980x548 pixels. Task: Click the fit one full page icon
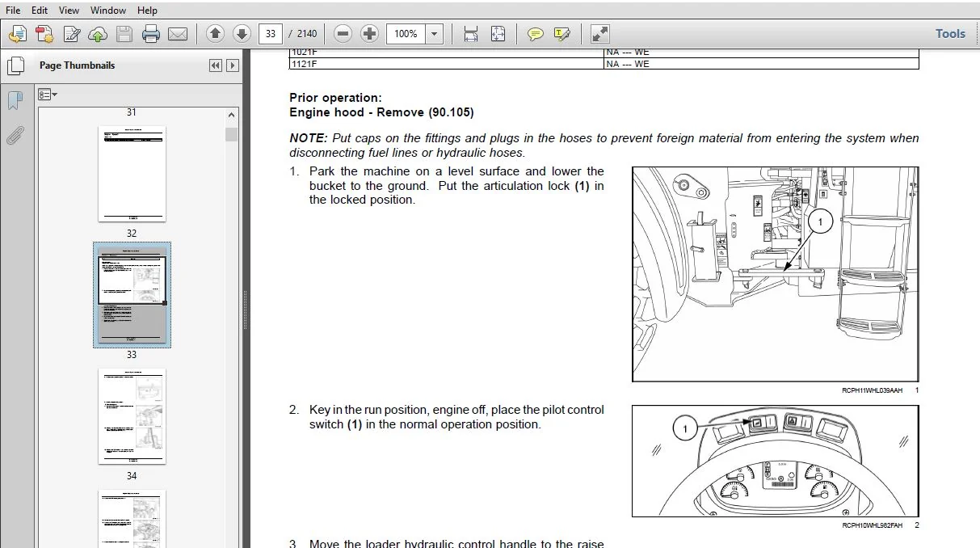(x=498, y=33)
